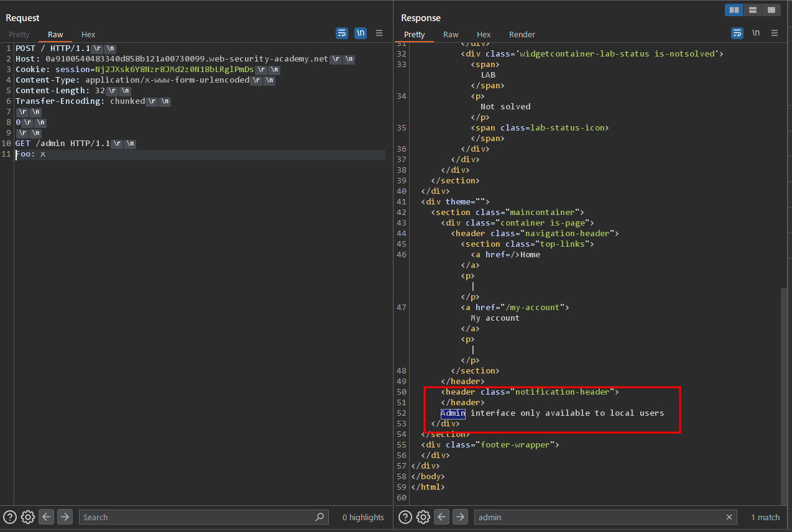Screen dimensions: 792x532
Task: Click the closing </html> tag line
Action: (x=428, y=487)
